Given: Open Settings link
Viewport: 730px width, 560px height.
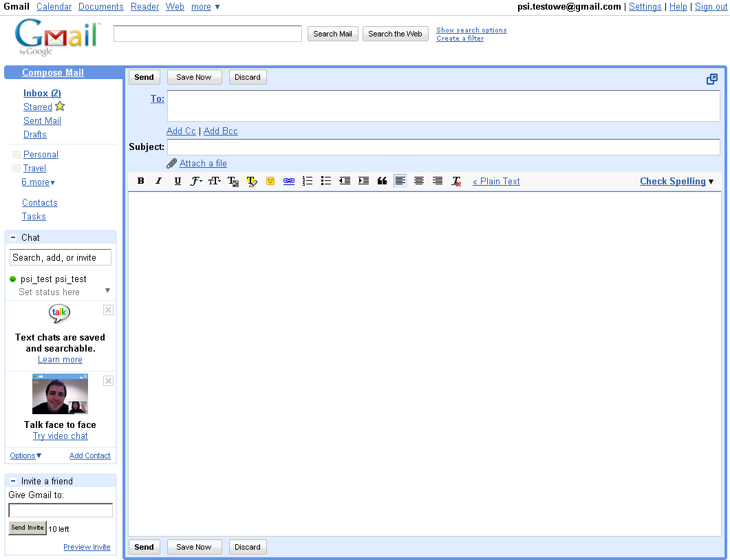Looking at the screenshot, I should click(645, 6).
